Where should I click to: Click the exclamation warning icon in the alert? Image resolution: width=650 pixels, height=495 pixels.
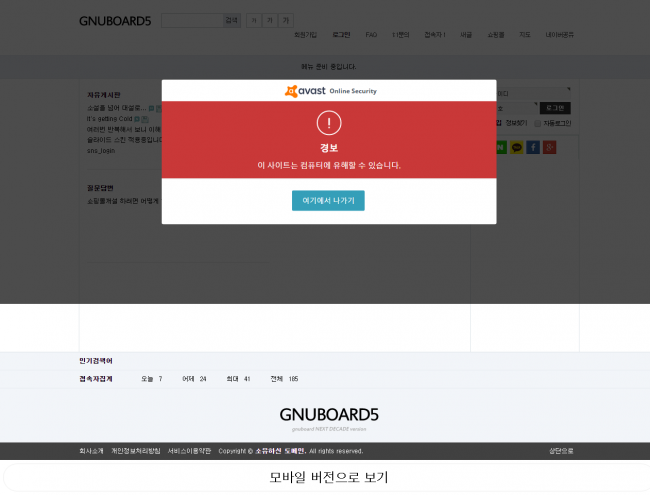(329, 123)
